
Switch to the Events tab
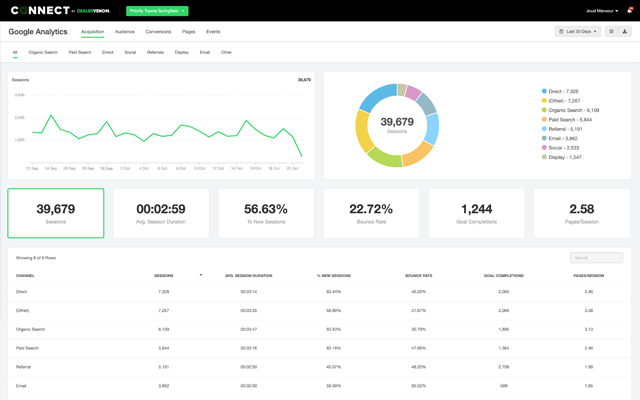213,32
